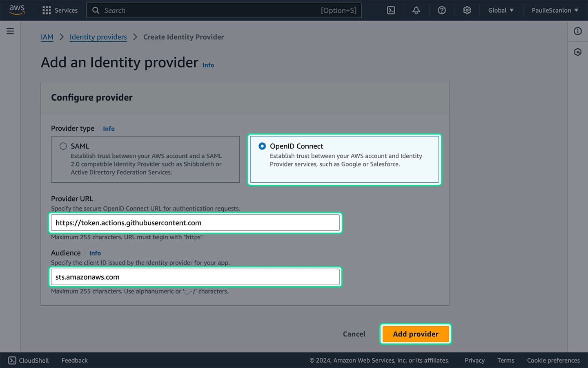Navigate to Identity providers breadcrumb
588x368 pixels.
98,37
